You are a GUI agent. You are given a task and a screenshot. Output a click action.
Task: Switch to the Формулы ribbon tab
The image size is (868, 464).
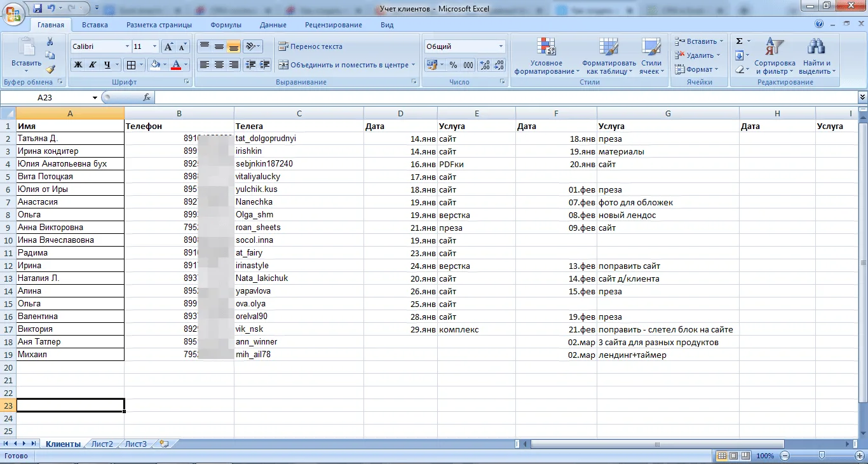click(226, 25)
